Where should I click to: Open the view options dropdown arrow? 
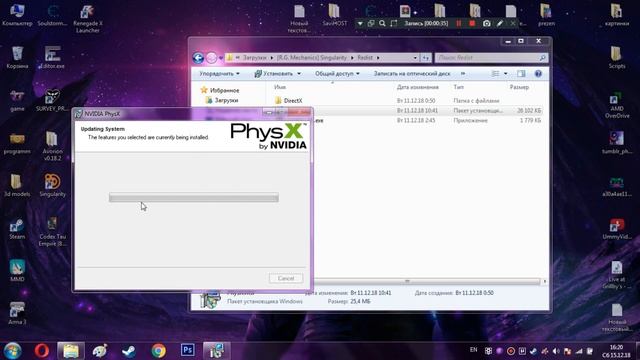(x=505, y=74)
